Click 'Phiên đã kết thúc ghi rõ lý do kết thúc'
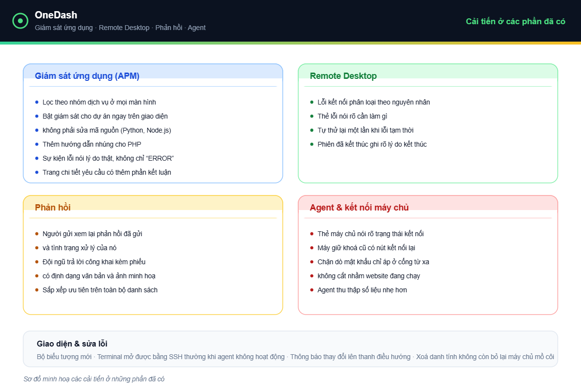Viewport: 581px width, 392px height. click(372, 144)
